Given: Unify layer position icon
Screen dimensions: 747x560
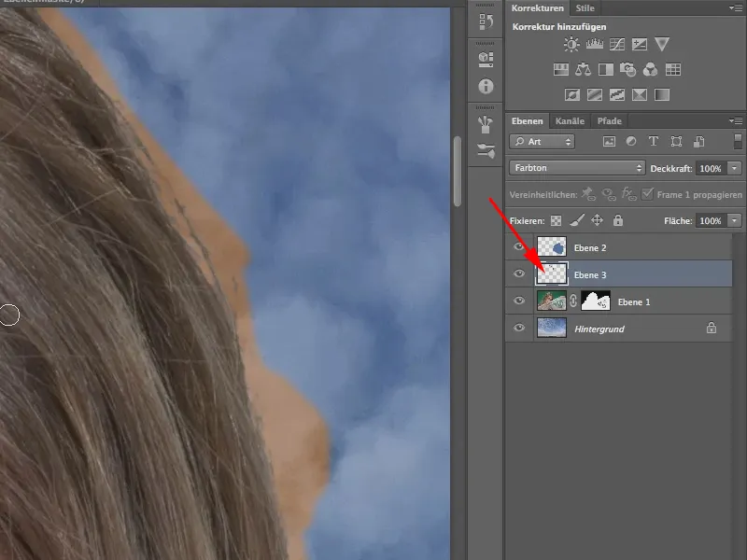Looking at the screenshot, I should pos(588,193).
